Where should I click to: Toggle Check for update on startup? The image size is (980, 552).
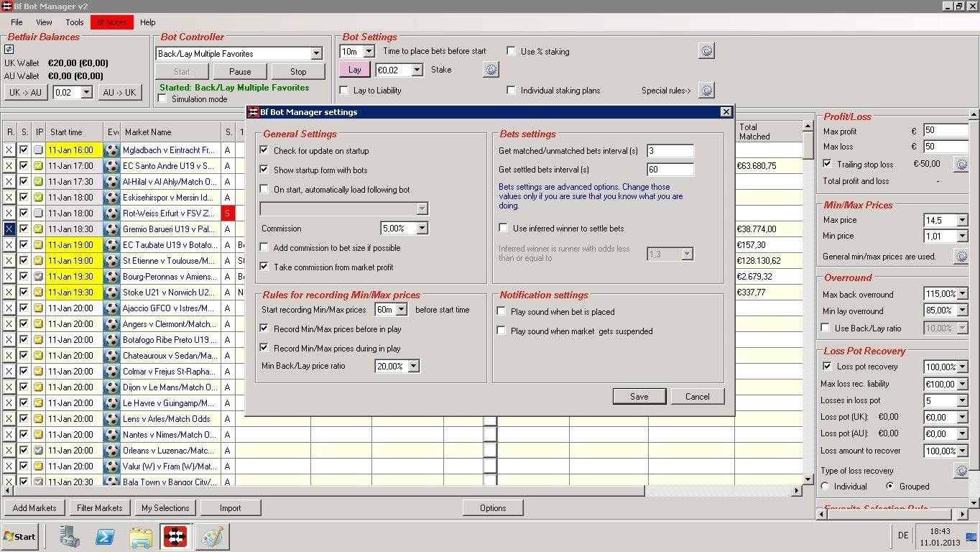tap(264, 151)
